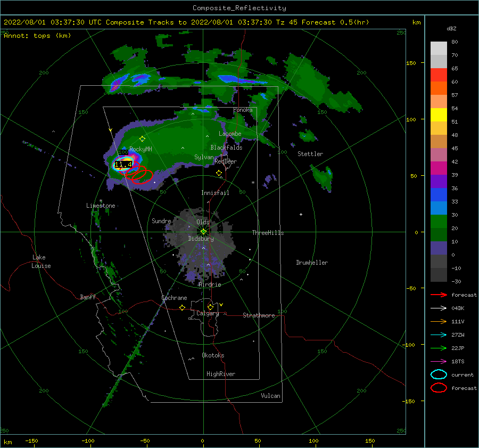Click the RockyMH label
The image size is (479, 448).
(141, 149)
